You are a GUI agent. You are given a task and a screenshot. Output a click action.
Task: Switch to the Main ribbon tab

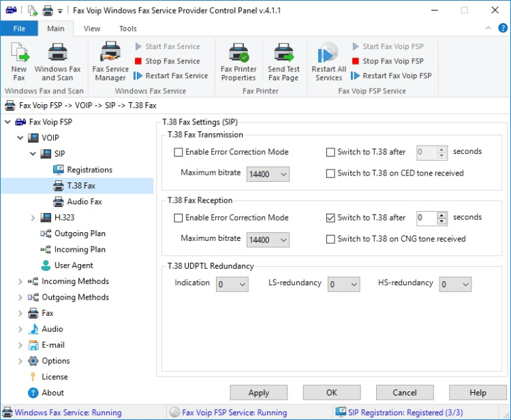(x=56, y=29)
